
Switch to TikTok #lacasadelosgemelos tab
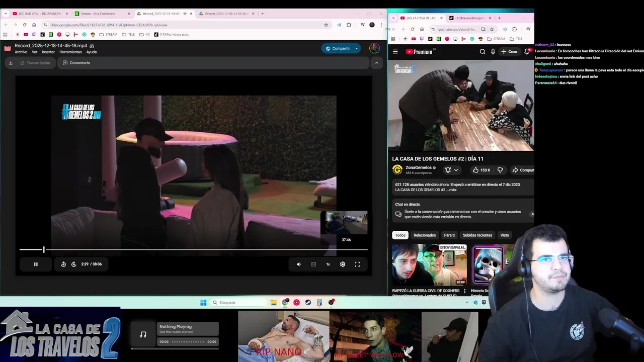(470, 18)
